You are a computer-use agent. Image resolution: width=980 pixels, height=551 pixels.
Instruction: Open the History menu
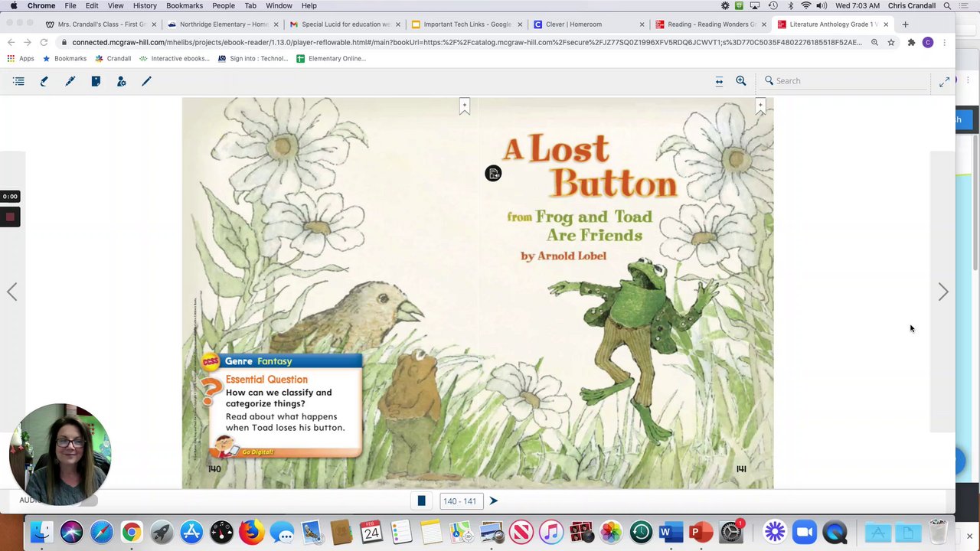pyautogui.click(x=145, y=6)
